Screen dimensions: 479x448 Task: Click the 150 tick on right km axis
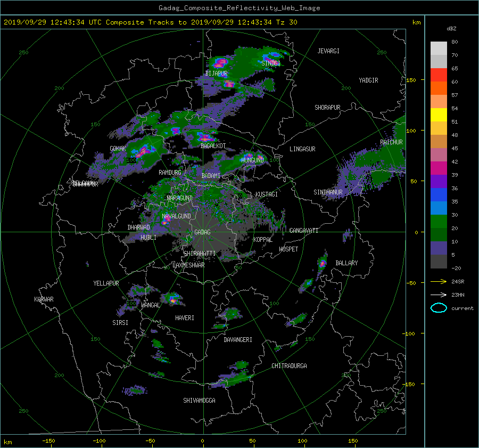tap(411, 80)
